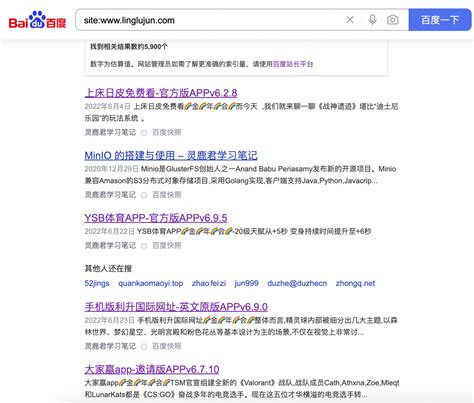
Task: Click the circle icon beside 手机版利升国际 result's 百度快照
Action: coord(144,347)
